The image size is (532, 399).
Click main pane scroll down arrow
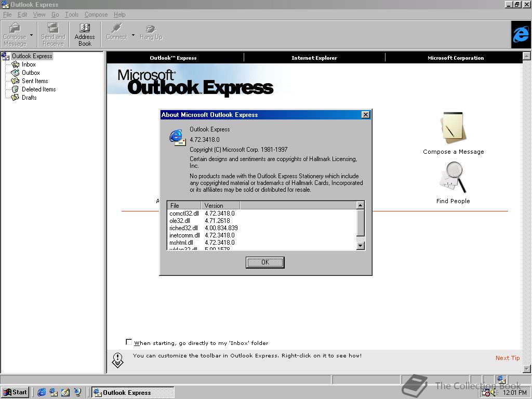(526, 369)
